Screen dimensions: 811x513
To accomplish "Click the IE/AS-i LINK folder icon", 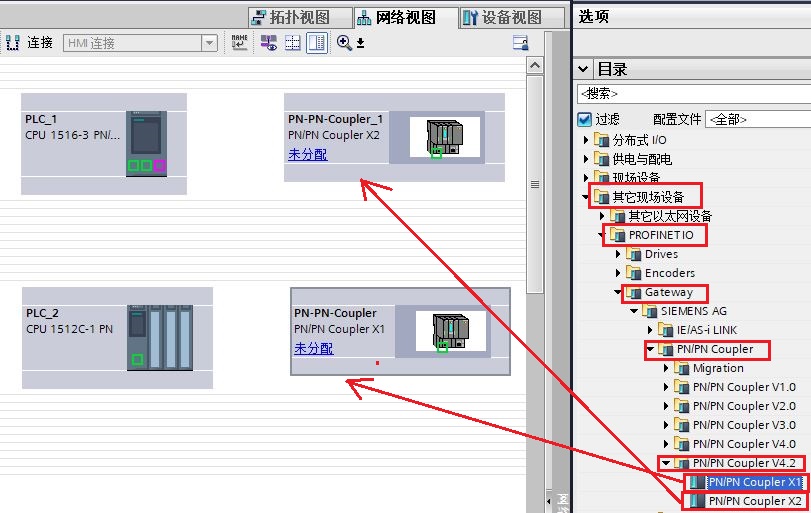I will (666, 330).
